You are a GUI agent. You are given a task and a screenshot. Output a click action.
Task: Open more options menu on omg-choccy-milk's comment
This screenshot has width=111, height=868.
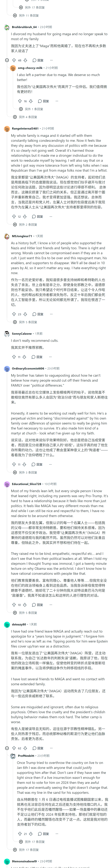(57, 101)
